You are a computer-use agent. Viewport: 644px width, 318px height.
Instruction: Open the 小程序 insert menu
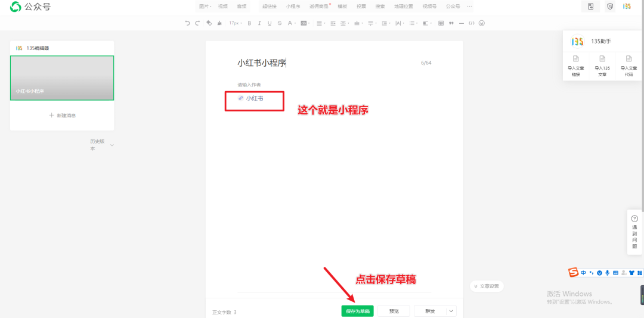coord(293,7)
